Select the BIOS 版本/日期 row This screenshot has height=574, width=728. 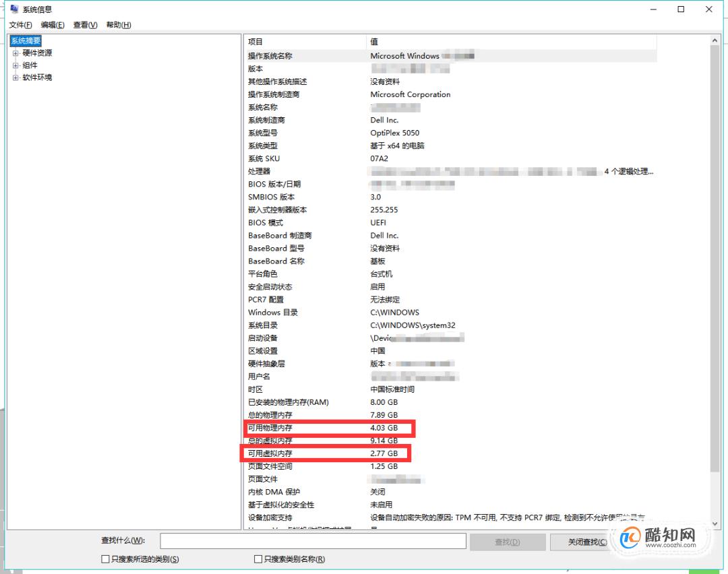pyautogui.click(x=450, y=184)
